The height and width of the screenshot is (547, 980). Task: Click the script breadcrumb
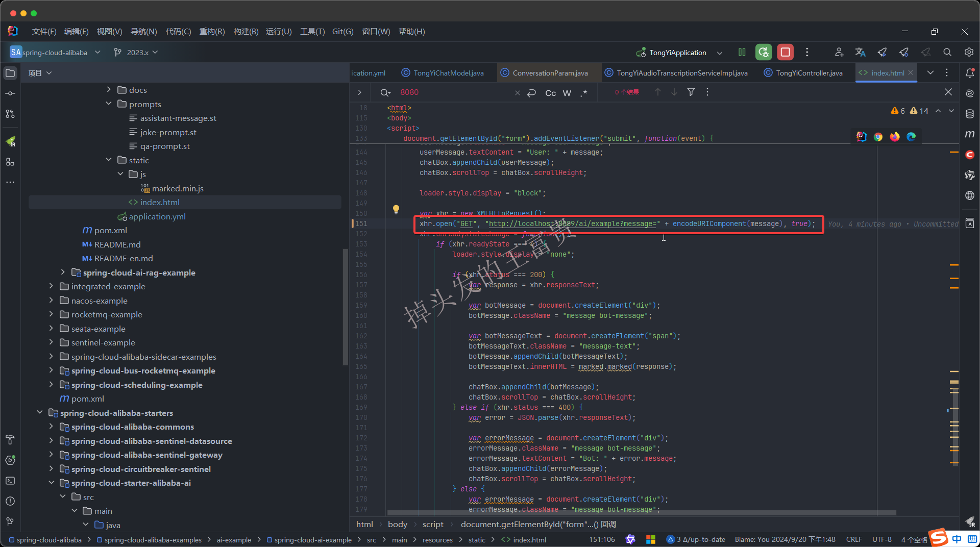[433, 524]
